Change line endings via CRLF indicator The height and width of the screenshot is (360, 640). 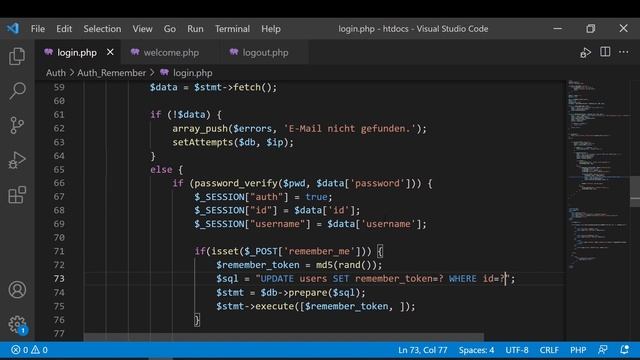pyautogui.click(x=549, y=350)
